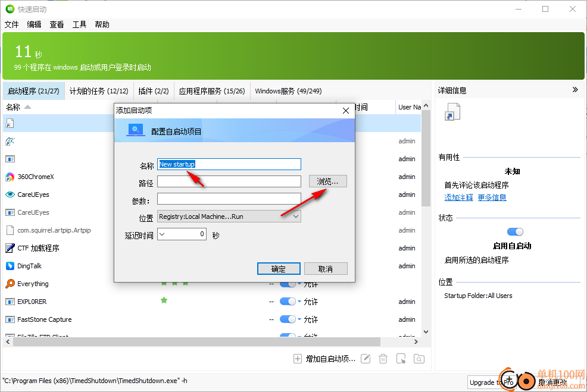Click the 360ChromeX app icon
The width and height of the screenshot is (587, 392).
point(10,177)
